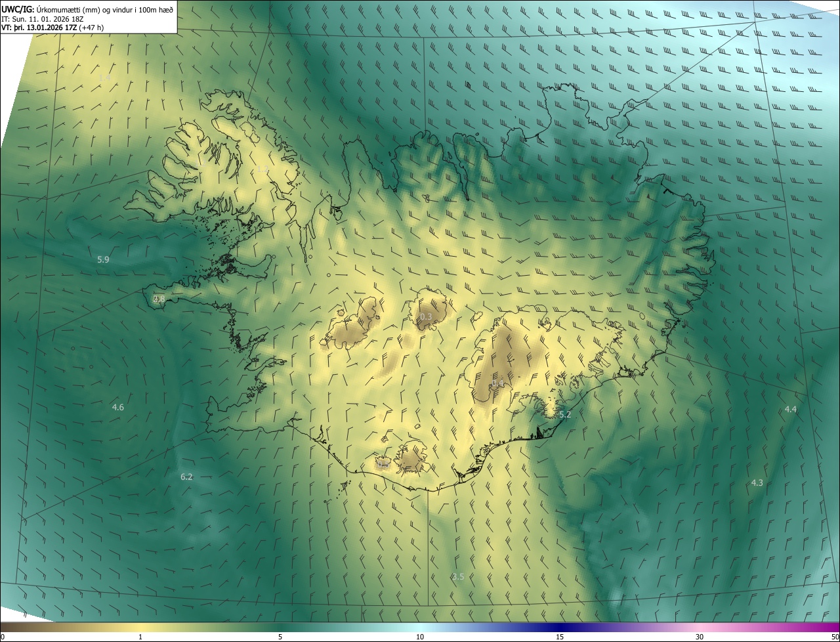The image size is (840, 642).
Task: Click the color scale tick labeled 50
Action: (835, 637)
